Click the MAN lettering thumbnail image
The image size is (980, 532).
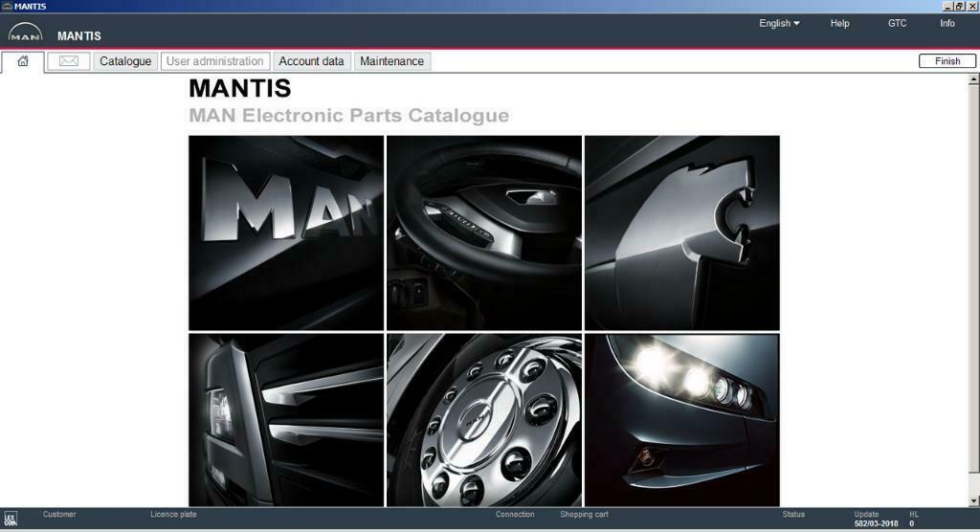click(x=286, y=233)
